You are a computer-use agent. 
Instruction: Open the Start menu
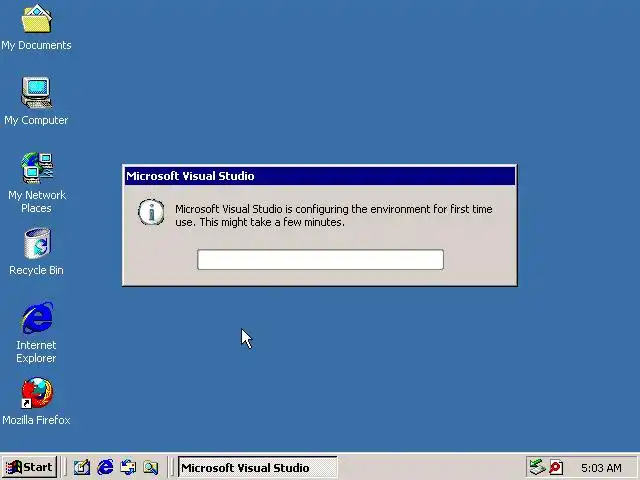tap(29, 467)
